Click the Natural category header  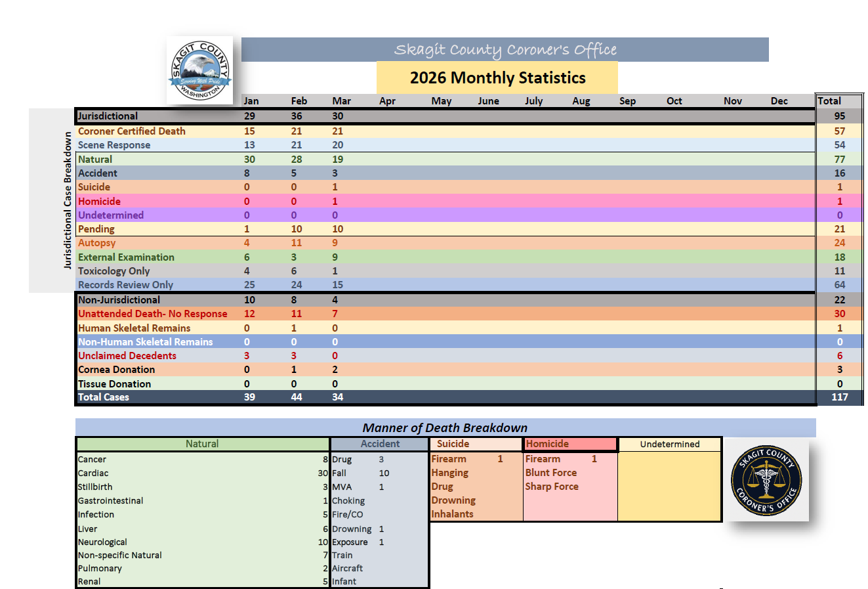(x=202, y=444)
